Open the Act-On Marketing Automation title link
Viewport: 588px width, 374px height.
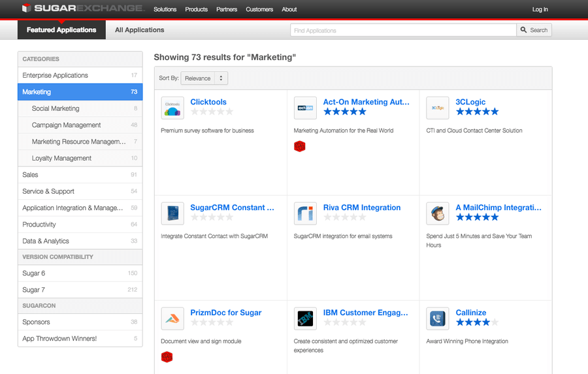pos(367,102)
